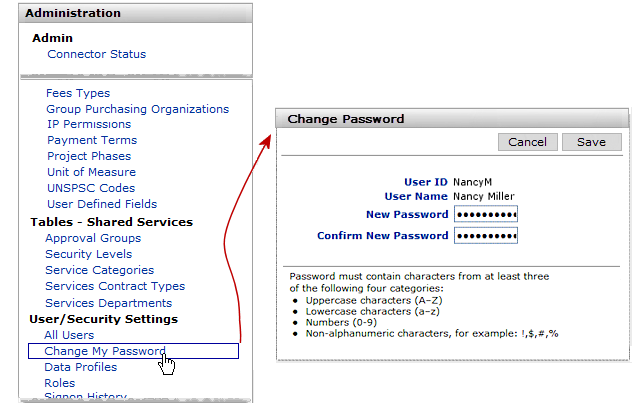This screenshot has height=408, width=633.
Task: Select Services Contract Types
Action: tap(115, 287)
